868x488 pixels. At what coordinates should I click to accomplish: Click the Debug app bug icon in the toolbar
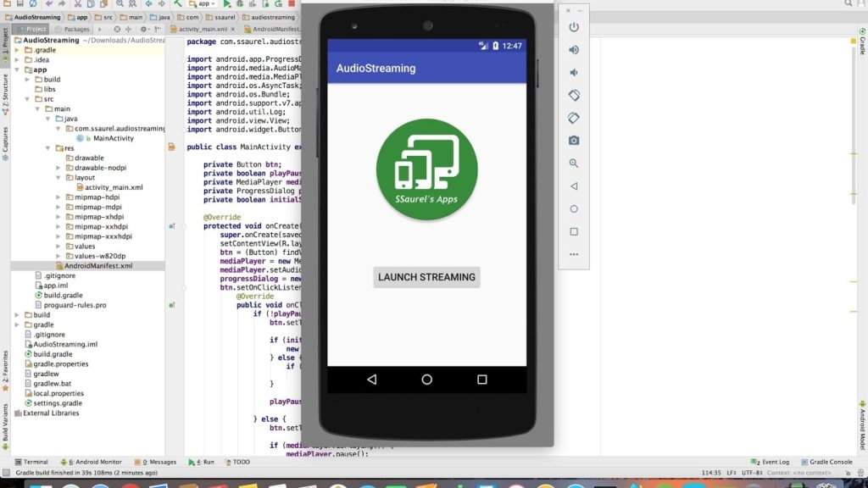coord(240,4)
